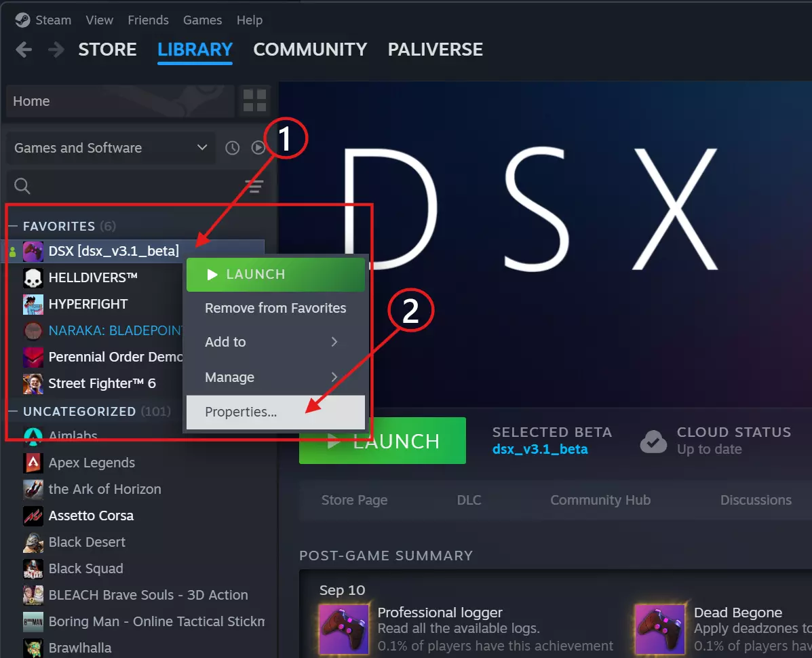Click the HELLDIVERS skull icon

tap(33, 278)
